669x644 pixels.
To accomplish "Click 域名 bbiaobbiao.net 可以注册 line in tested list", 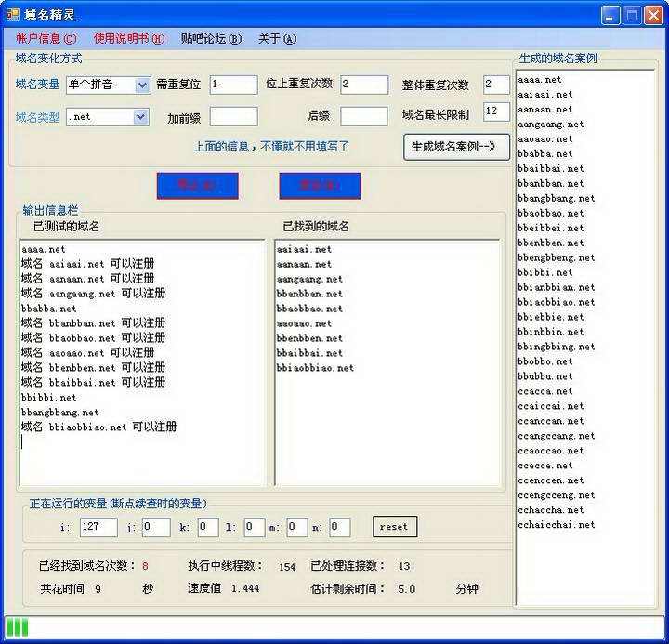I will coord(99,427).
